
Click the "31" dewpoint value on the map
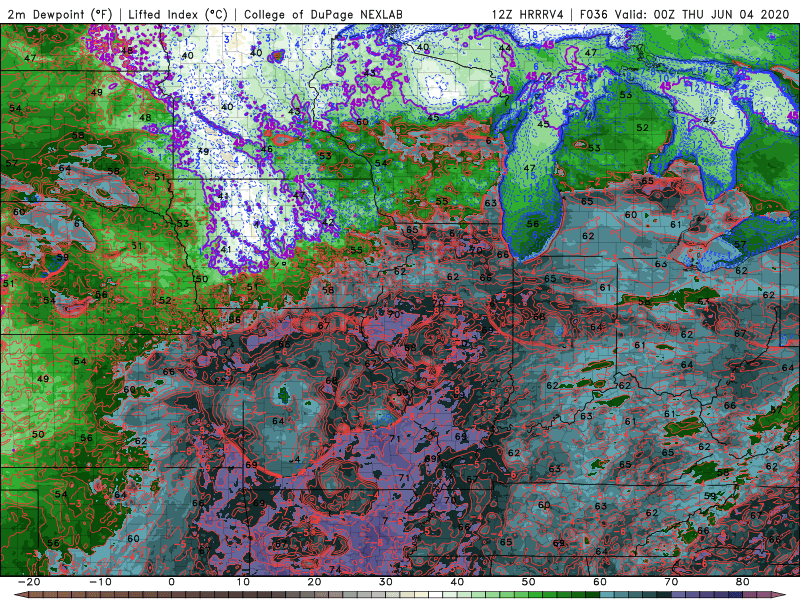coord(136,246)
